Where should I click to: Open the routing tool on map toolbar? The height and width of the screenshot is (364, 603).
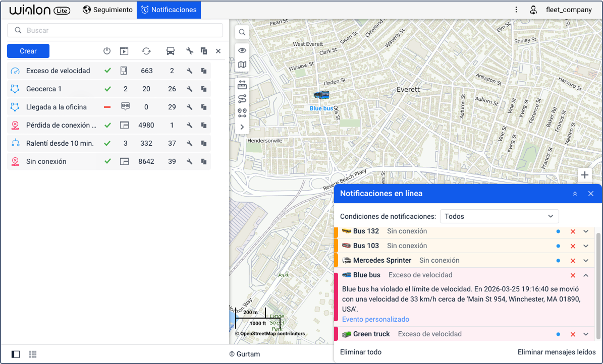(242, 98)
